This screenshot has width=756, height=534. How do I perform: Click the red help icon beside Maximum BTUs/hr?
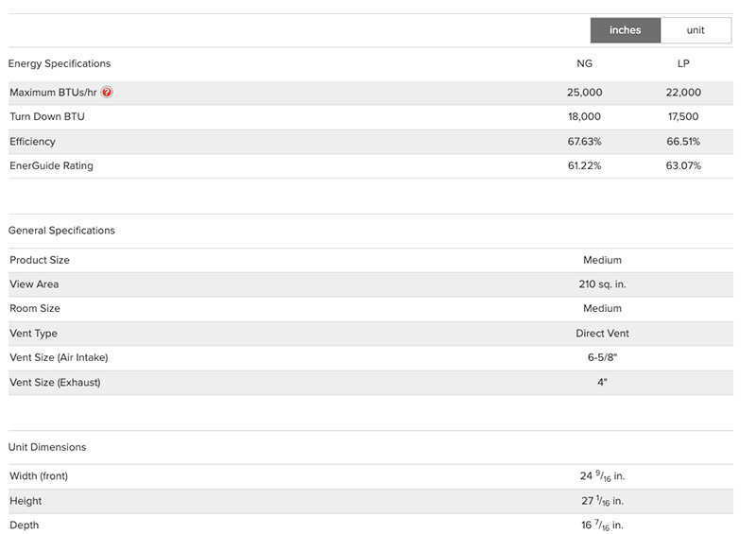(x=107, y=93)
